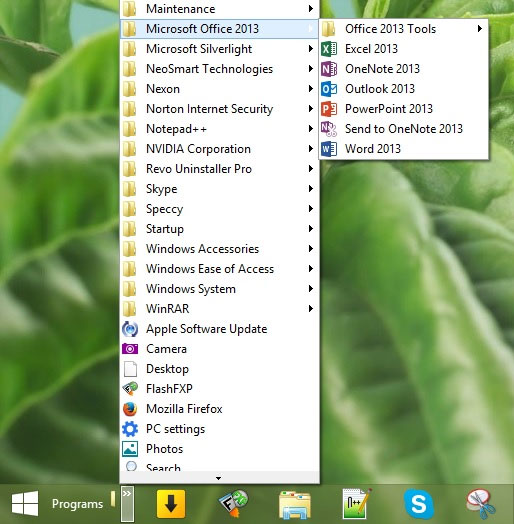Expand the Revo Uninstaller Pro folder

click(219, 169)
